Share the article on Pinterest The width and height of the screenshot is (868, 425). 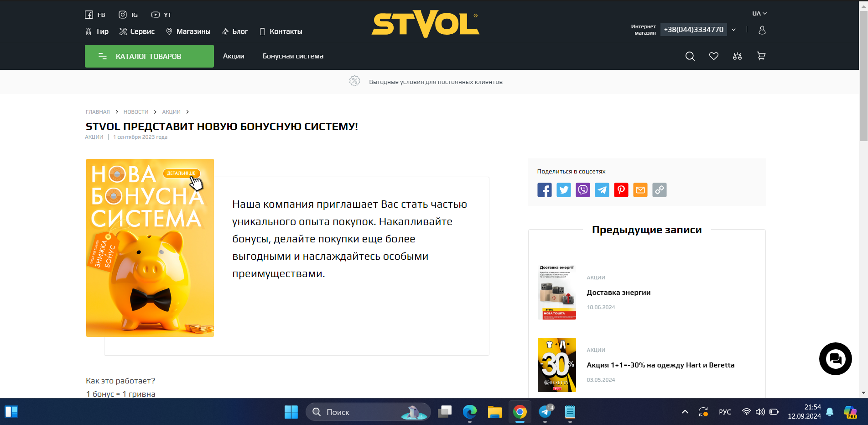click(621, 190)
